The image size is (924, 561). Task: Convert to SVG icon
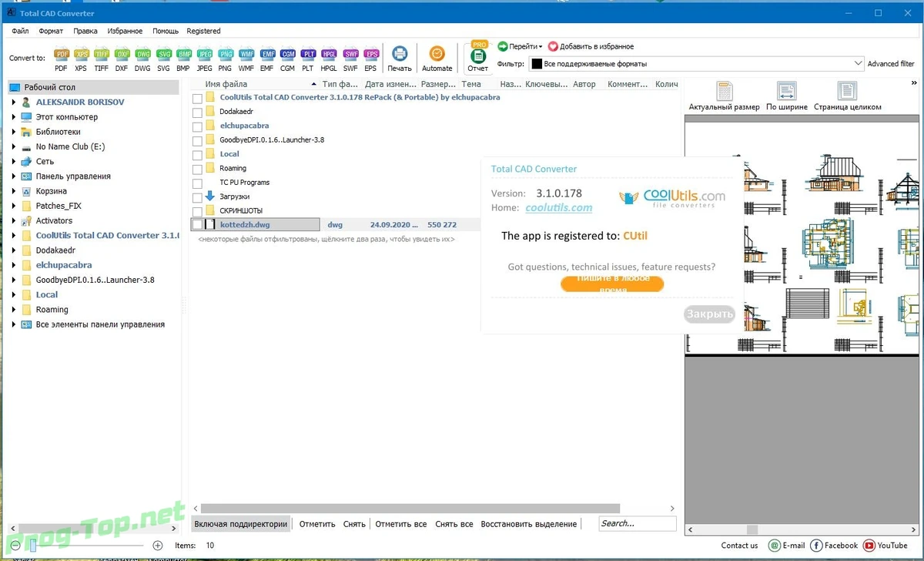point(163,55)
